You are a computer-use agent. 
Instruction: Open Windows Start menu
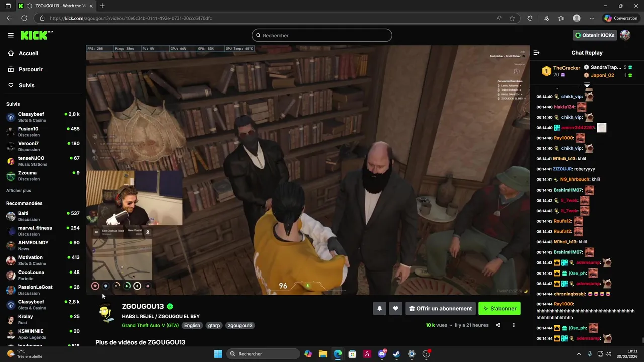click(x=218, y=354)
